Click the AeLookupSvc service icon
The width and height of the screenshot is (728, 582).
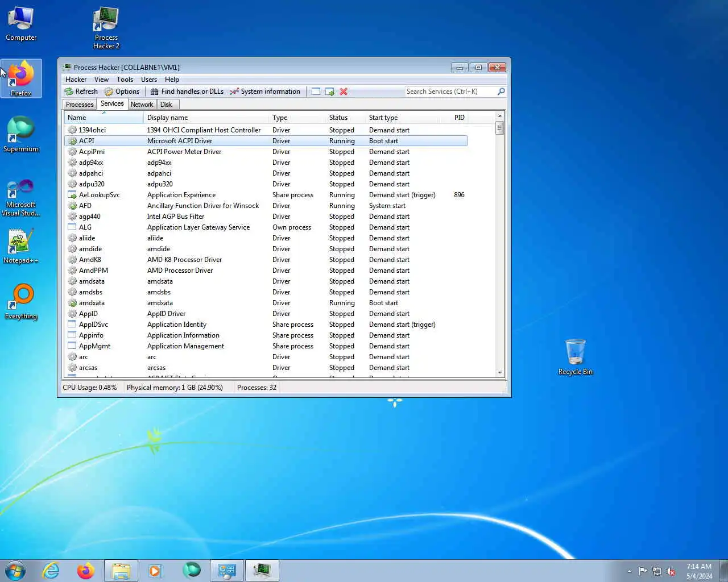(72, 195)
